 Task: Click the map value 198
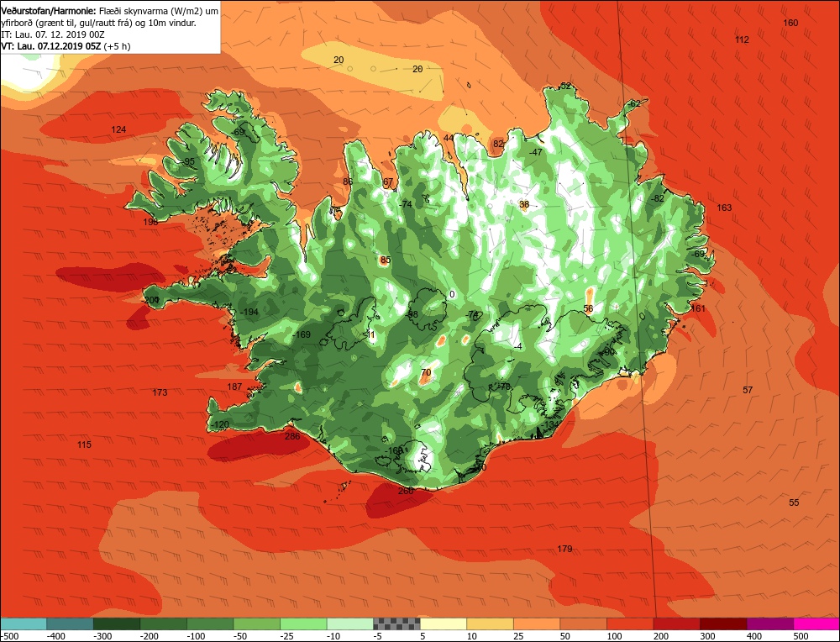(150, 221)
